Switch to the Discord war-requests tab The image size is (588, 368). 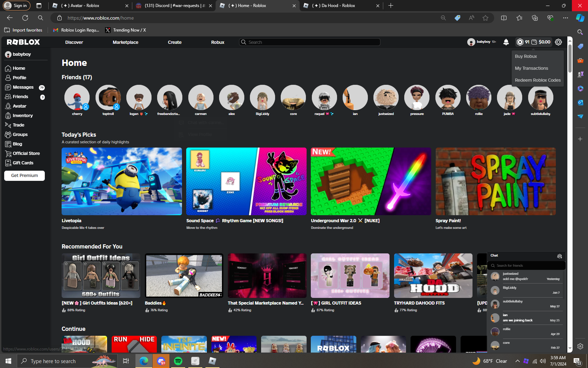point(174,6)
